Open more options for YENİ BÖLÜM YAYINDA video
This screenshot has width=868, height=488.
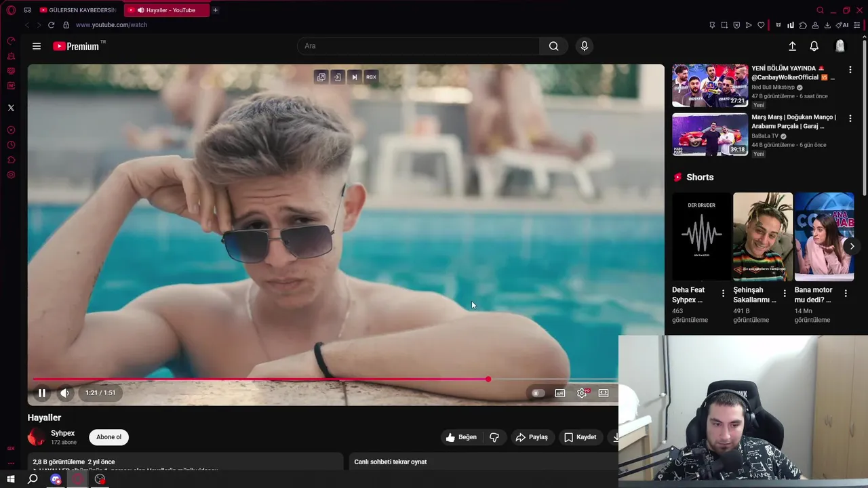pyautogui.click(x=850, y=70)
